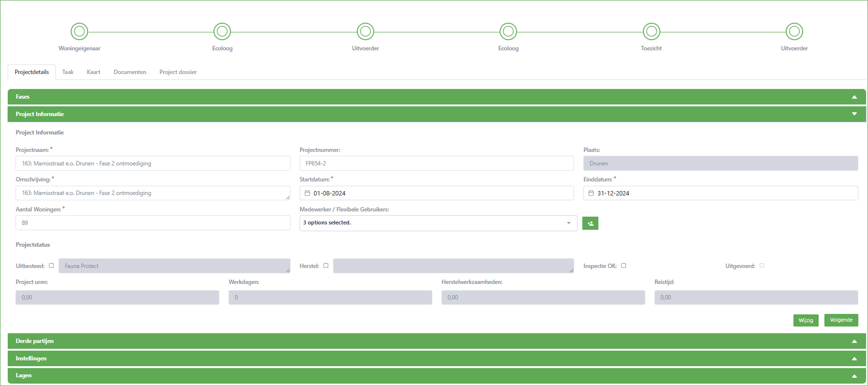Screen dimensions: 868x386
Task: Click calendar icon in Startdatum field
Action: [x=307, y=193]
